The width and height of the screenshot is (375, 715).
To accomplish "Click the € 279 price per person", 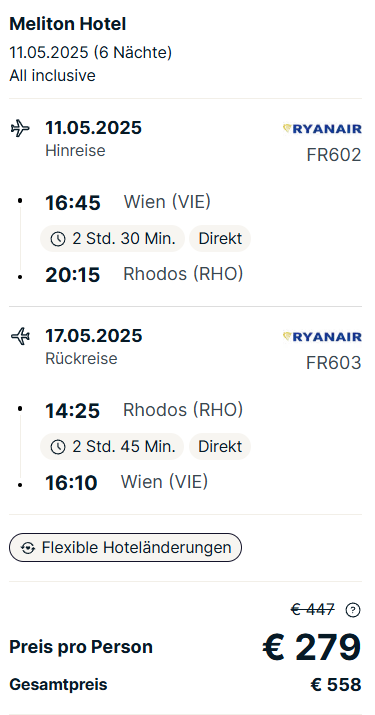I will (312, 647).
